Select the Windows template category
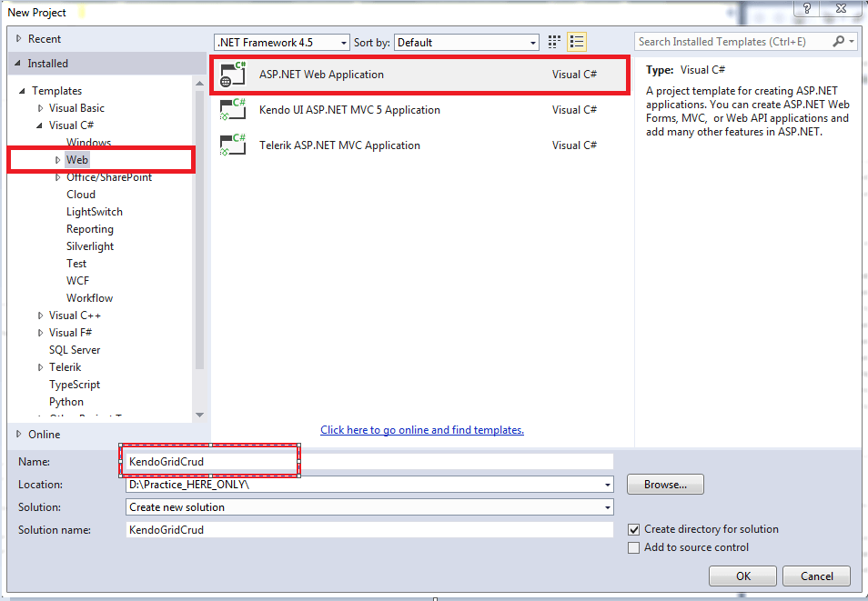The height and width of the screenshot is (601, 868). tap(88, 142)
